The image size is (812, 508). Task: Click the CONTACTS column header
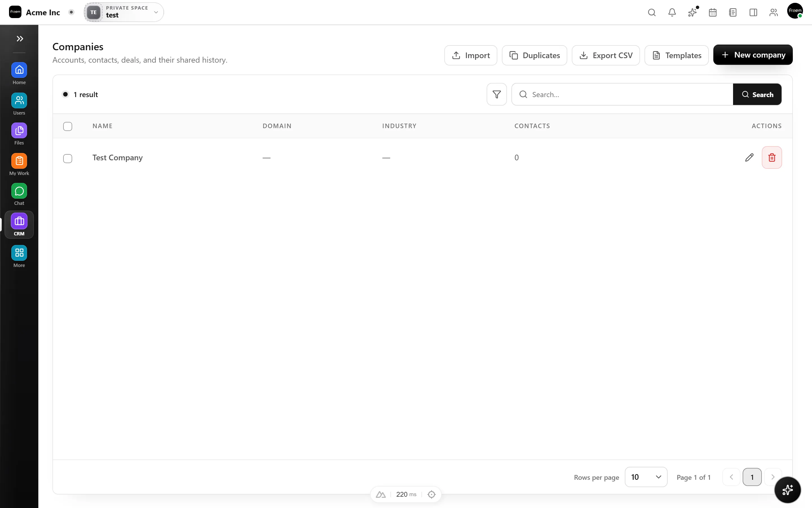click(532, 126)
